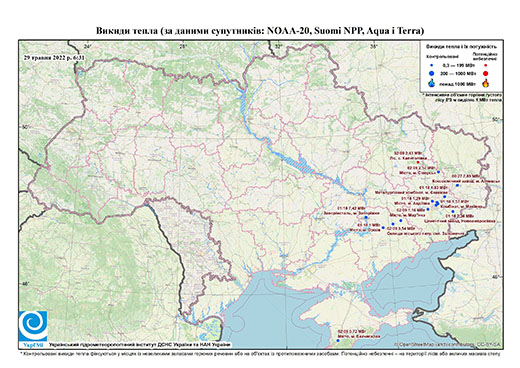The width and height of the screenshot is (520, 368).
Task: Click the large blue circle in legend
Action: pos(432,73)
